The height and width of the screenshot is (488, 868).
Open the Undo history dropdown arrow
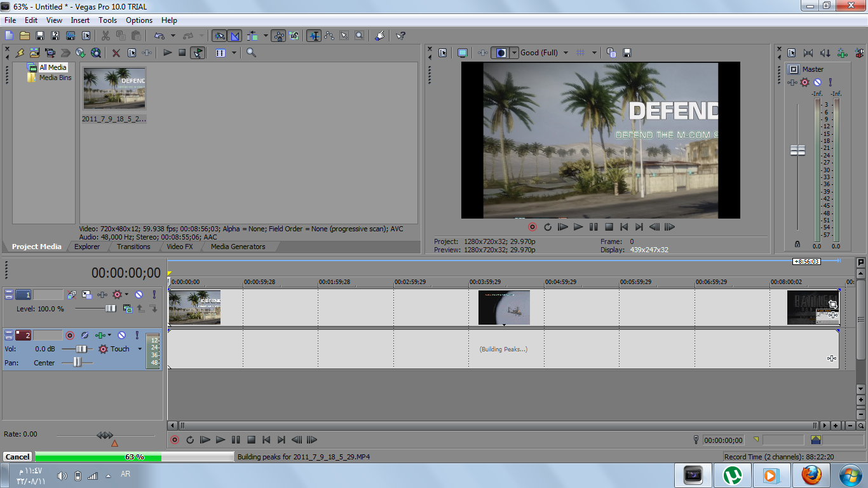coord(173,36)
